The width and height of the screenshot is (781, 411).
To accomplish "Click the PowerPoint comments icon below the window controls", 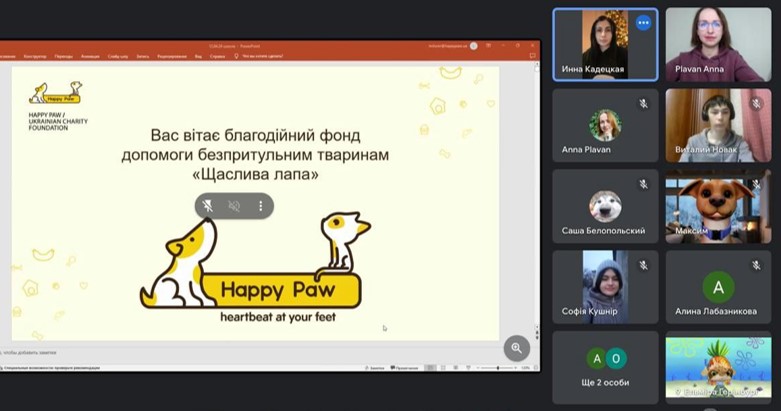I will coord(532,56).
